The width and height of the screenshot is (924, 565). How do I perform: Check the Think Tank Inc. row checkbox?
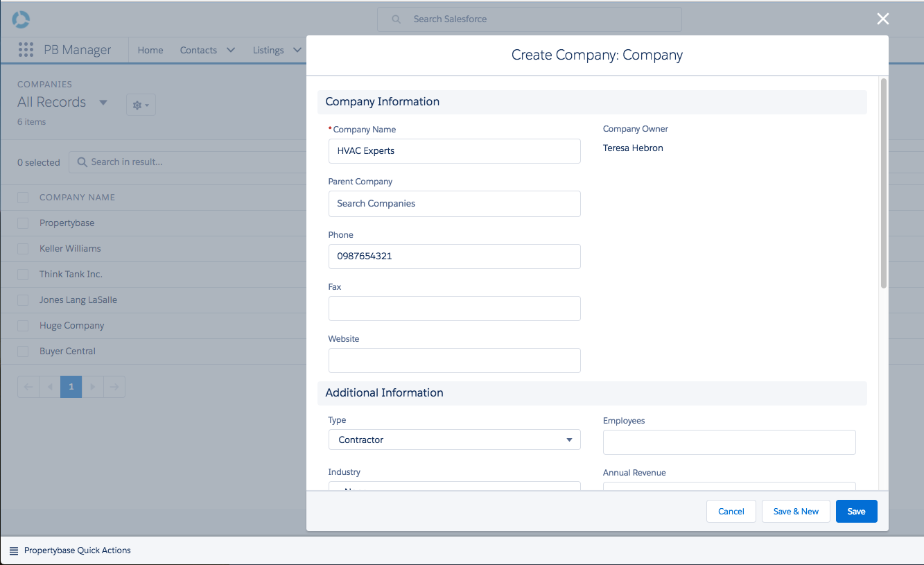[x=23, y=275]
